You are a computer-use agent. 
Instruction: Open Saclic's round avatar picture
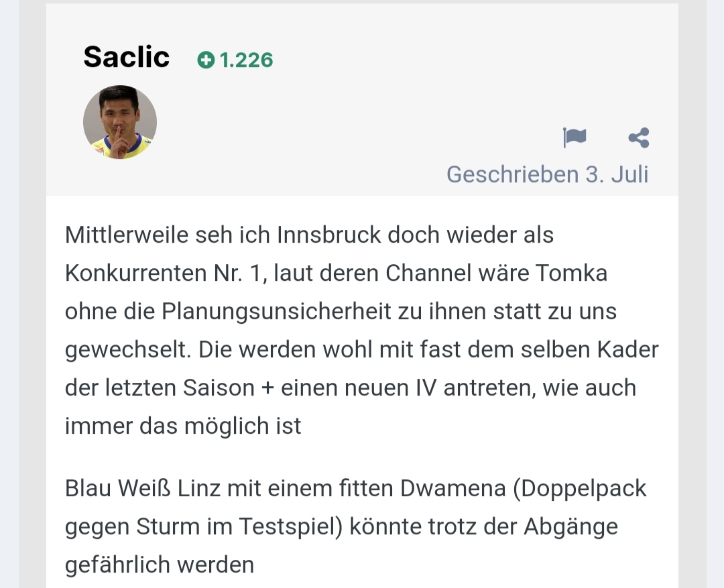point(120,122)
